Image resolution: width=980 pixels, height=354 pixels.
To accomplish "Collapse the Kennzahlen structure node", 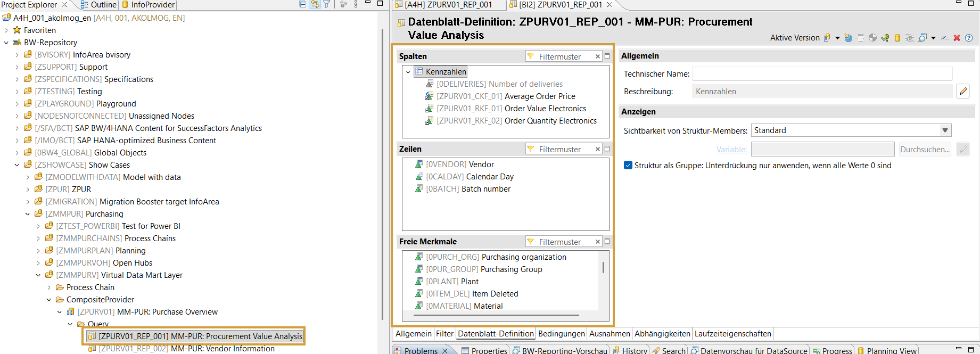I will (408, 72).
